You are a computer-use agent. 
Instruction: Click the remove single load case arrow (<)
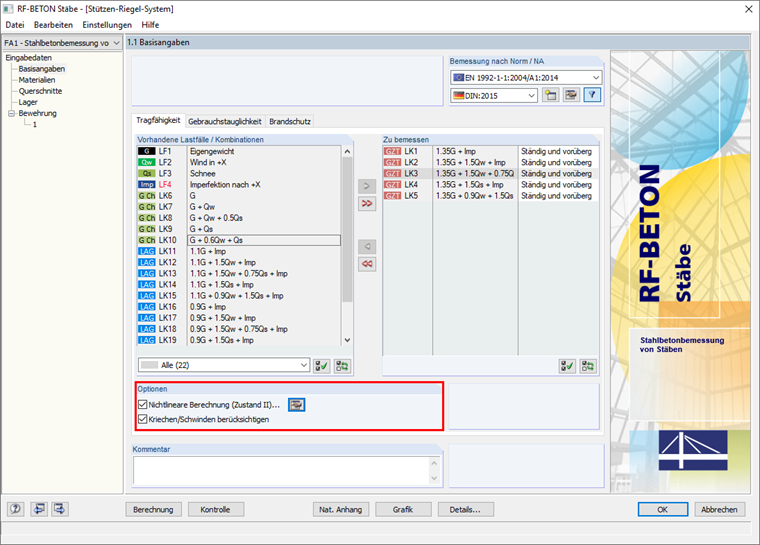pyautogui.click(x=367, y=246)
